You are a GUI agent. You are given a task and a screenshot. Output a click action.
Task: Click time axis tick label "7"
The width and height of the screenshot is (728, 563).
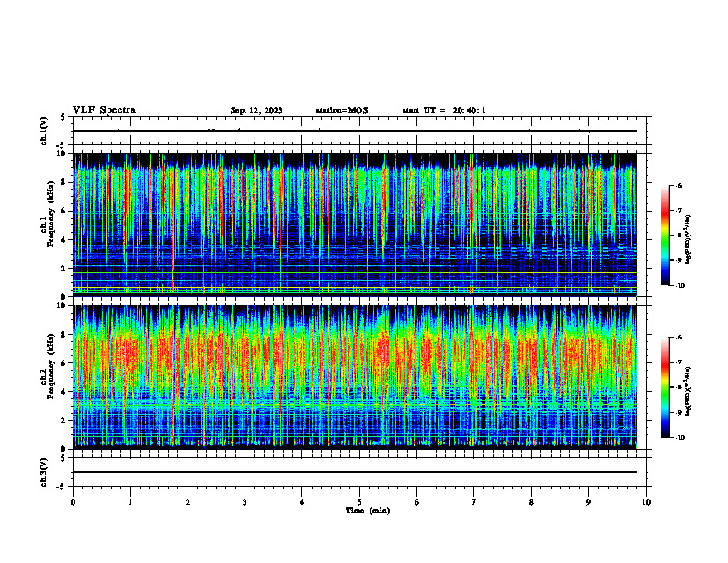pos(474,502)
